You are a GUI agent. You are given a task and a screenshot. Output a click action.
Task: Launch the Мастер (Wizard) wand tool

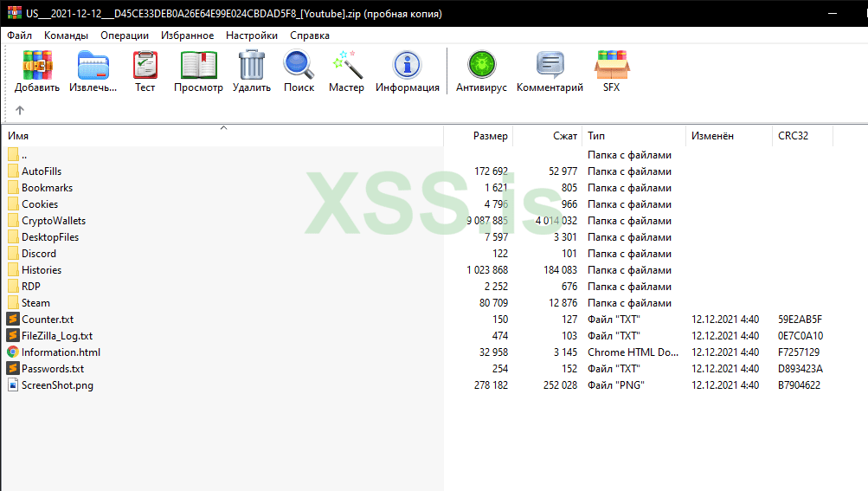click(x=346, y=66)
